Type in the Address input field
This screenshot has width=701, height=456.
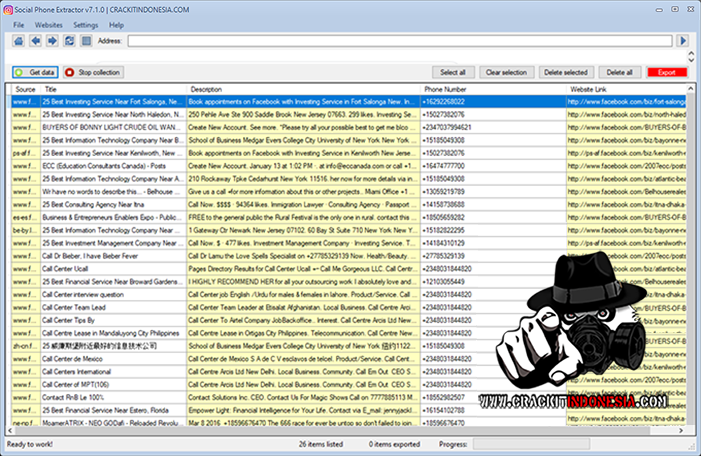[x=400, y=41]
